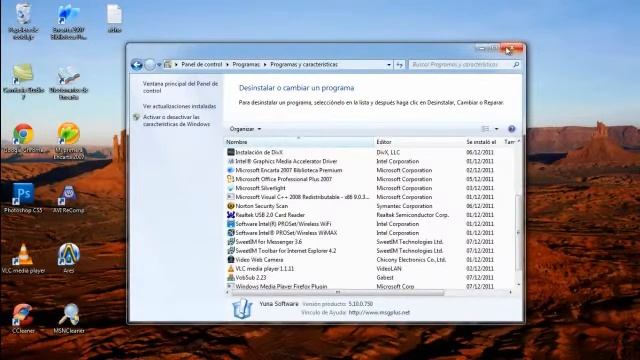Sort by the Editor column header

[x=418, y=142]
